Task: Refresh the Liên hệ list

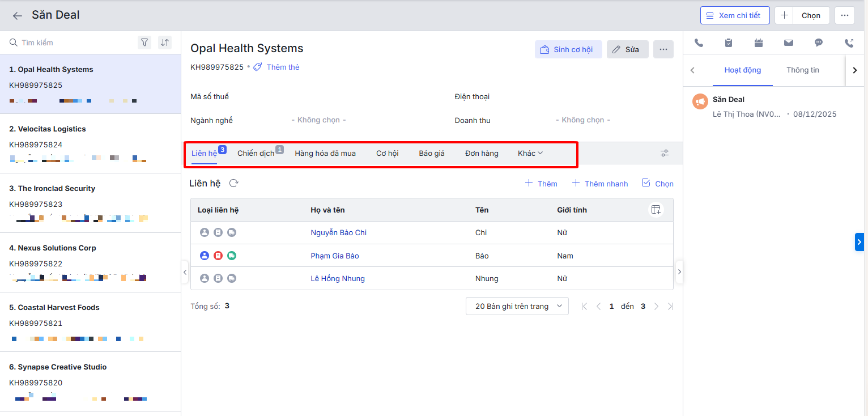Action: point(233,183)
